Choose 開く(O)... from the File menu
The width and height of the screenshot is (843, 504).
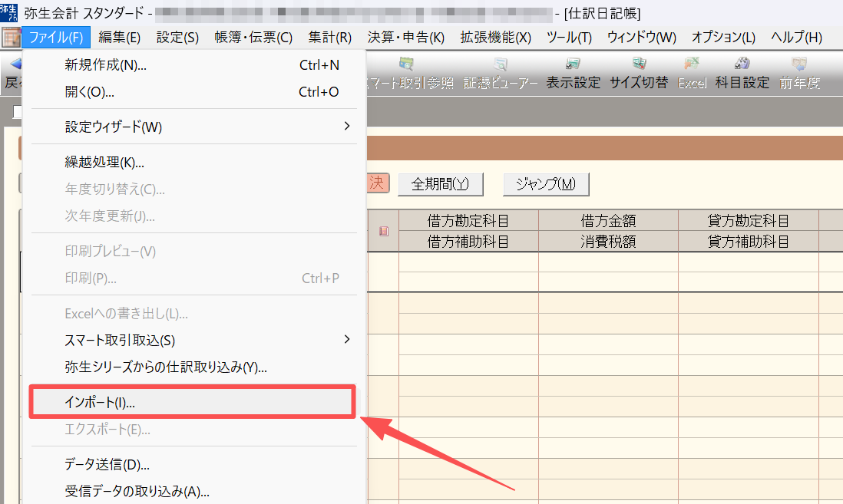click(x=194, y=92)
